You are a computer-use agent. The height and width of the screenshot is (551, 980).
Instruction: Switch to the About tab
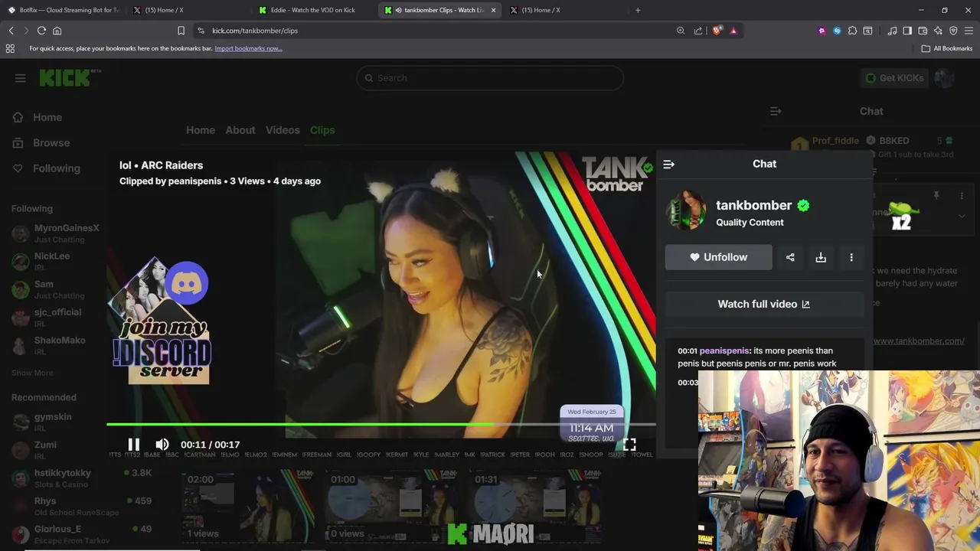[240, 130]
